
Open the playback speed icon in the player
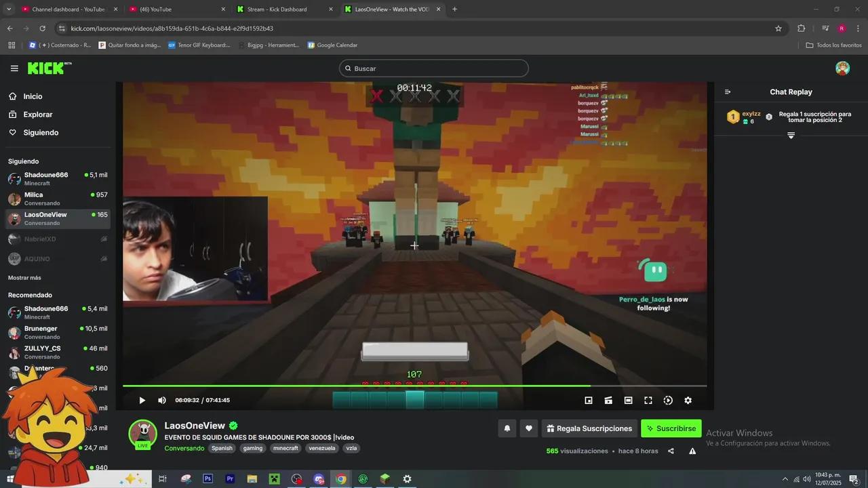pos(668,400)
